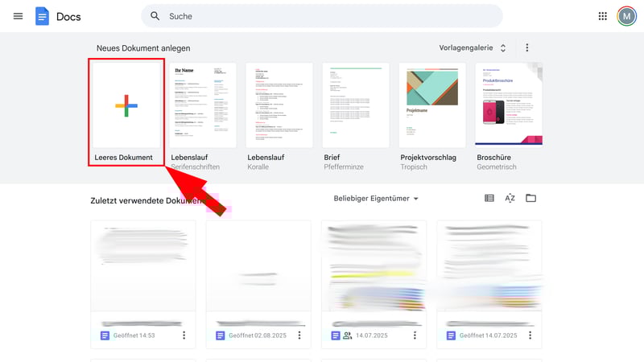Screen dimensions: 644x362
Task: Choose the Brief Pfefferminze template
Action: [356, 105]
